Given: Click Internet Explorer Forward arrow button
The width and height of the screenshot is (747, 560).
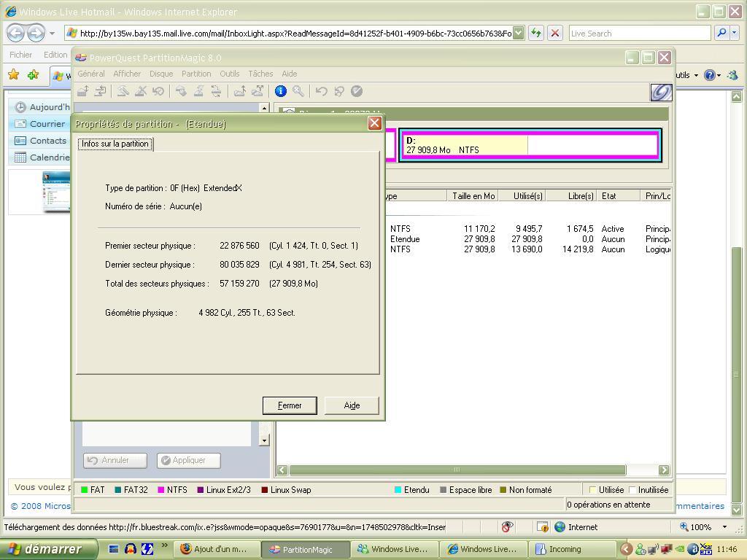Looking at the screenshot, I should tap(36, 34).
